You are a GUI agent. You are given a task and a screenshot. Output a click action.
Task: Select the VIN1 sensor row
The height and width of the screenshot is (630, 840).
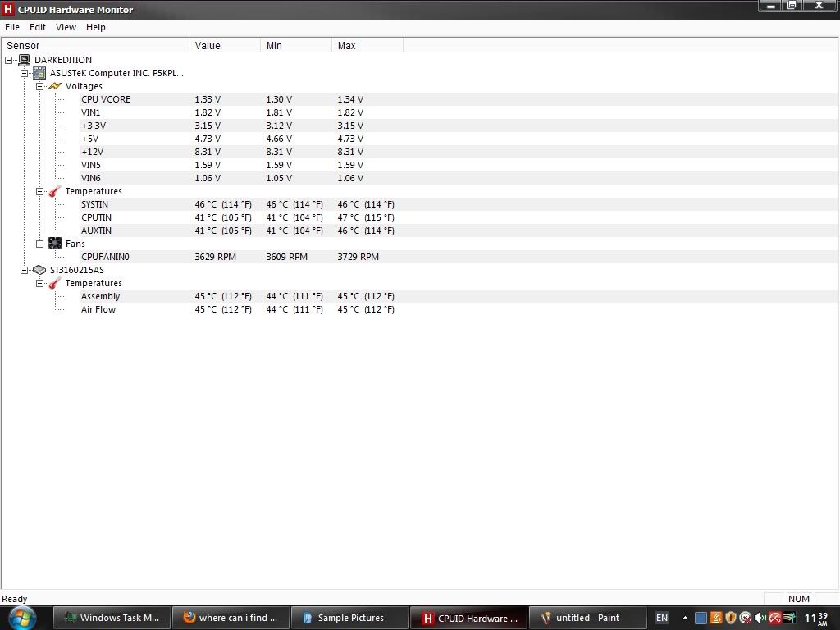click(x=459, y=112)
